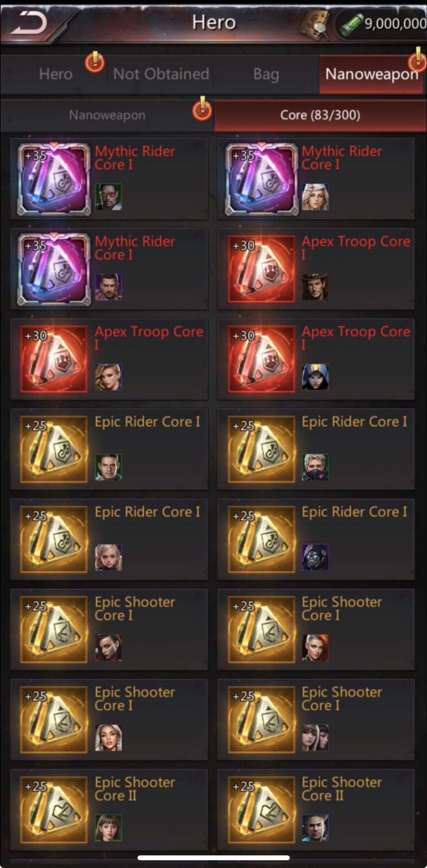This screenshot has height=868, width=427.
Task: Tap the alert badge on Nanoweapon sub-tab
Action: [202, 109]
